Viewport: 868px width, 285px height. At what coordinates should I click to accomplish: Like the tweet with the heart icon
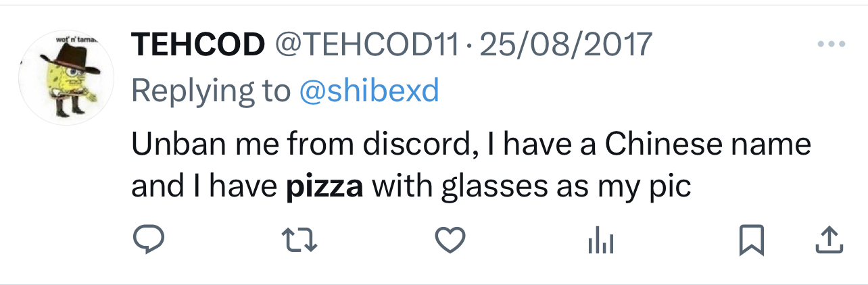pyautogui.click(x=450, y=240)
